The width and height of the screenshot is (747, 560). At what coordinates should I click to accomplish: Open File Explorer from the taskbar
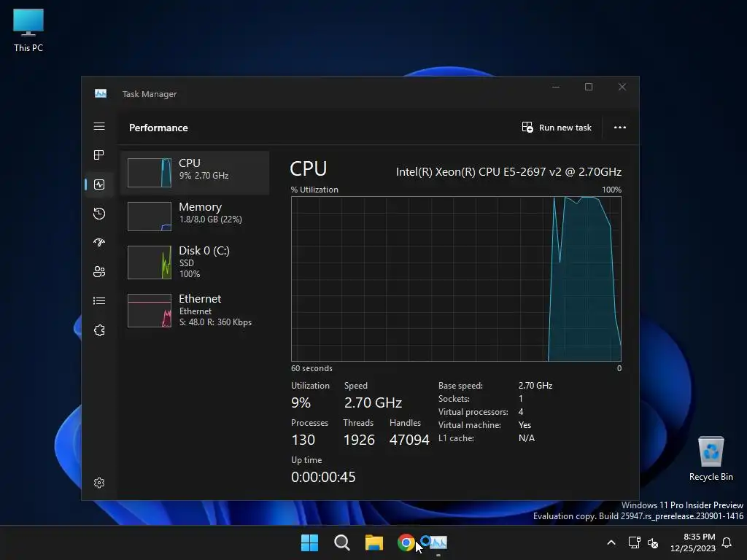(x=374, y=542)
